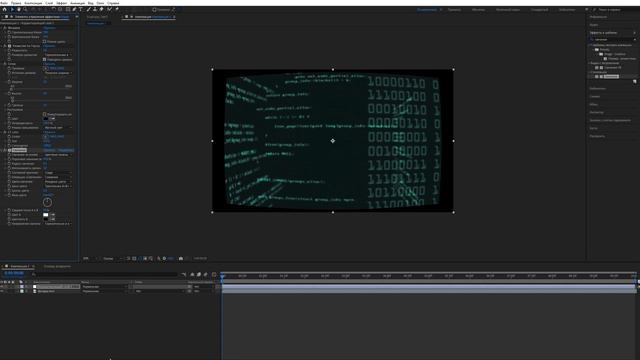Select the Eraser tool
Image resolution: width=640 pixels, height=360 pixels.
[x=101, y=9]
